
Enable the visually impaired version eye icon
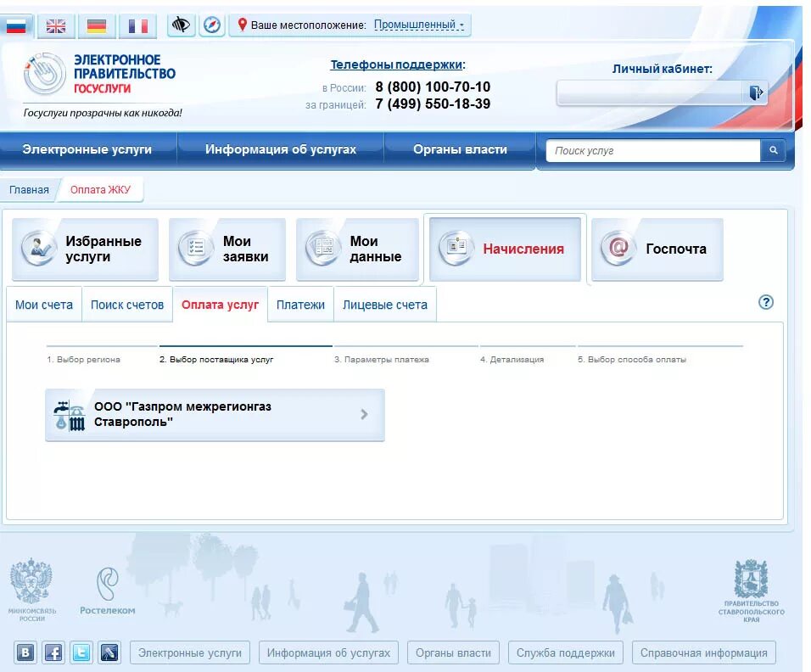pyautogui.click(x=181, y=25)
